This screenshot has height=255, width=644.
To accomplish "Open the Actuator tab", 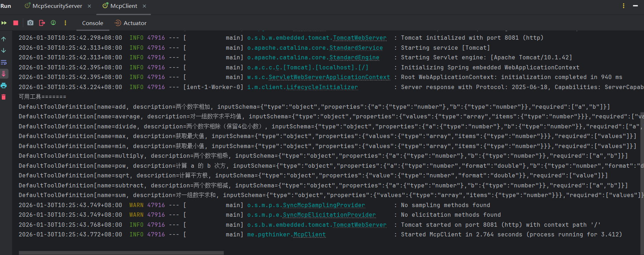I will (130, 23).
